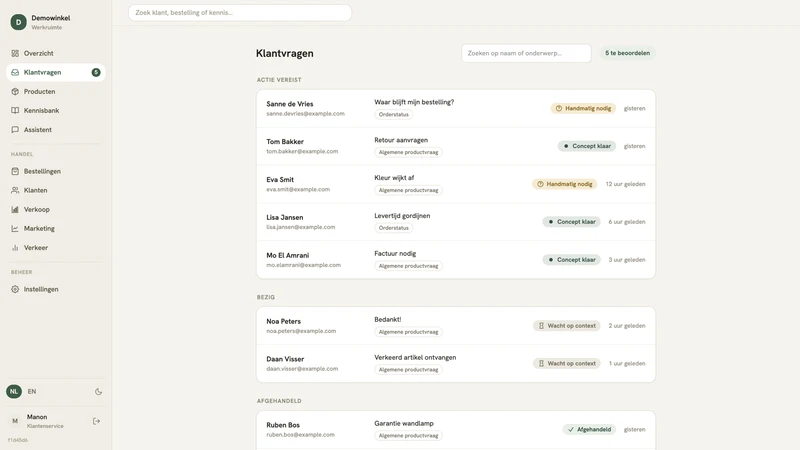800x450 pixels.
Task: Navigate to Bestellingen
Action: 56,171
